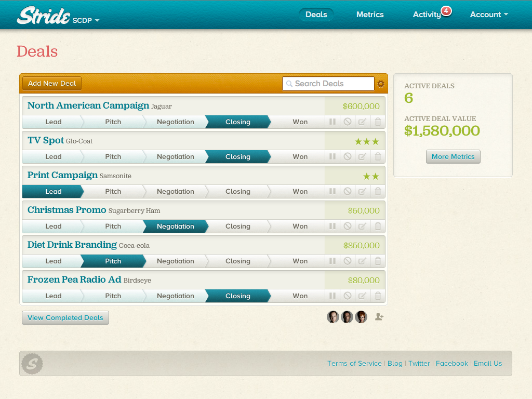Pause the Print Campaign deal
532x399 pixels.
332,191
